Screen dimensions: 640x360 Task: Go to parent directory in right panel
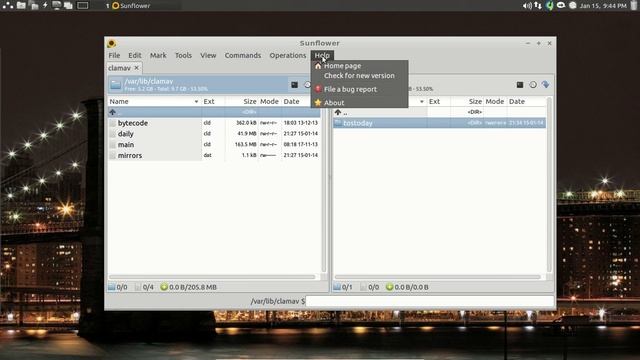[439, 112]
